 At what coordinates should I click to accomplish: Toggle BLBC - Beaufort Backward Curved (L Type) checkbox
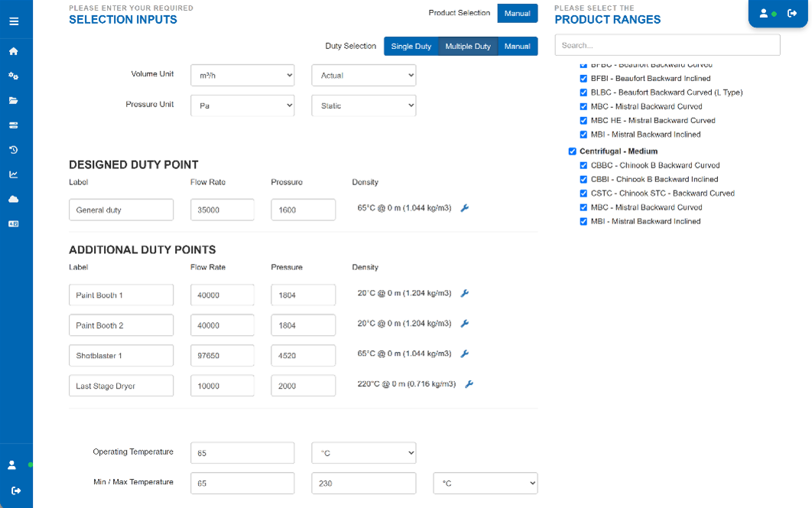[583, 93]
